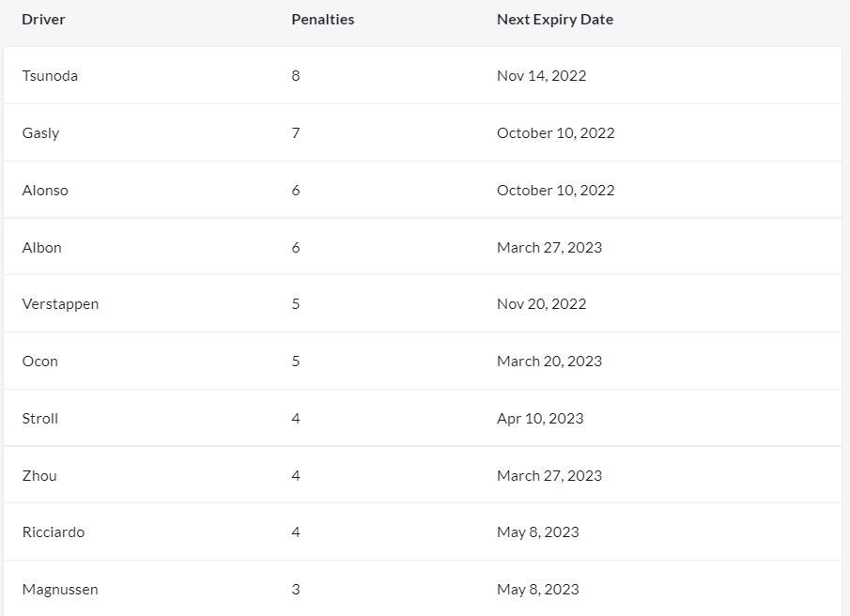The width and height of the screenshot is (850, 616).
Task: Select the Stroll driver cell
Action: tap(40, 419)
